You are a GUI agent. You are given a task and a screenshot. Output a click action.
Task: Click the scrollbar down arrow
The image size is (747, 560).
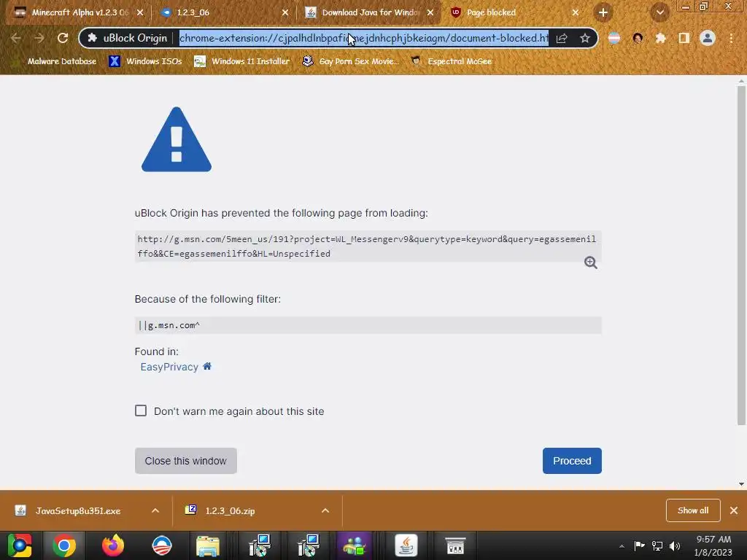[x=741, y=484]
